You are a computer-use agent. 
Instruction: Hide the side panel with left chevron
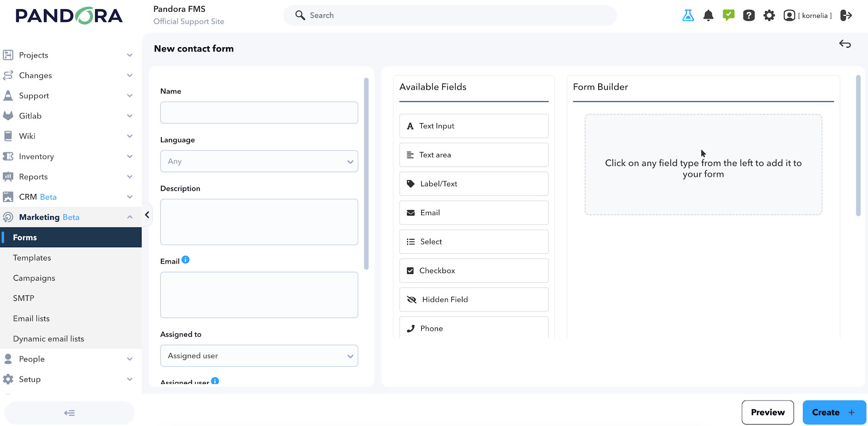[x=147, y=215]
